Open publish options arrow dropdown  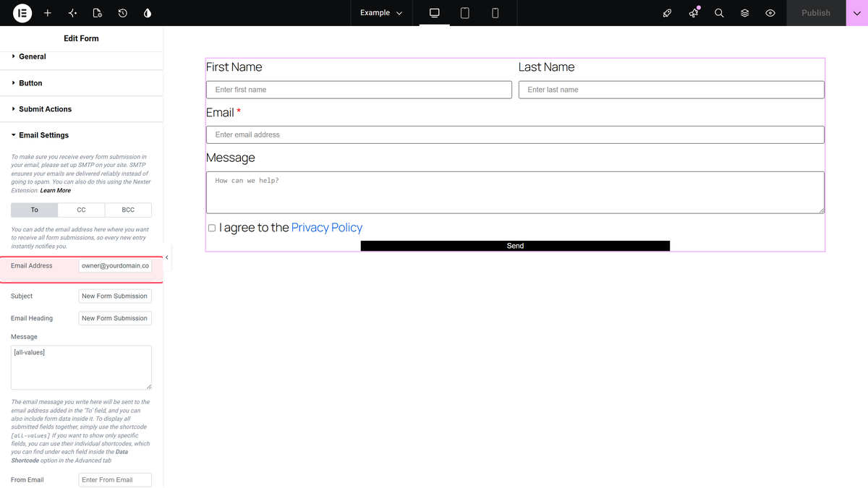coord(856,13)
